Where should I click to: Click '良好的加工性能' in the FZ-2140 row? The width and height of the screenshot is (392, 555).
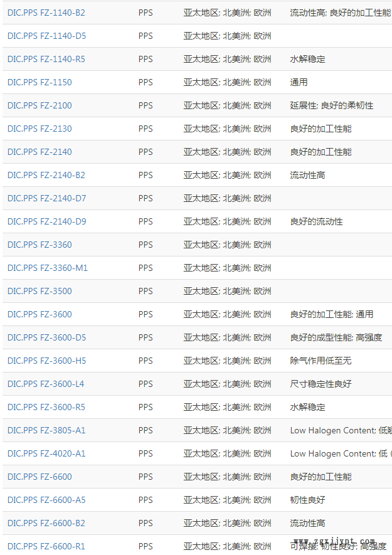coord(321,152)
